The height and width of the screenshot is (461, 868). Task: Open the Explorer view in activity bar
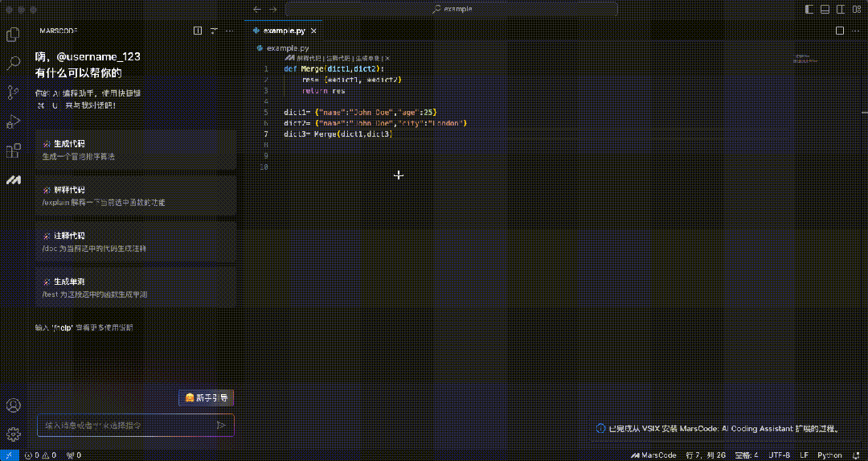tap(13, 35)
